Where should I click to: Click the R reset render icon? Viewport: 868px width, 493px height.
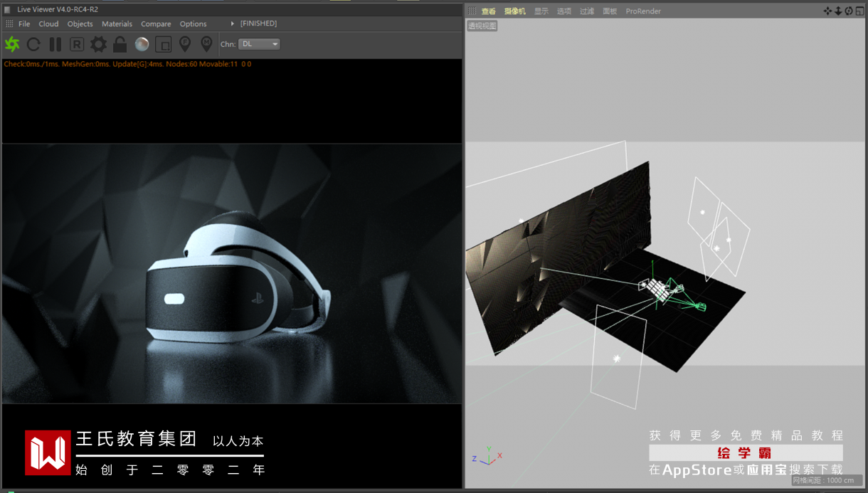click(x=77, y=44)
